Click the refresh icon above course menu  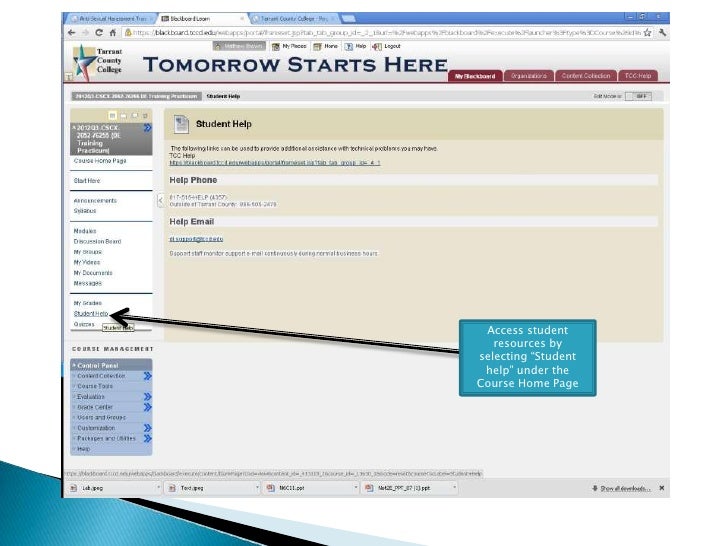(145, 115)
